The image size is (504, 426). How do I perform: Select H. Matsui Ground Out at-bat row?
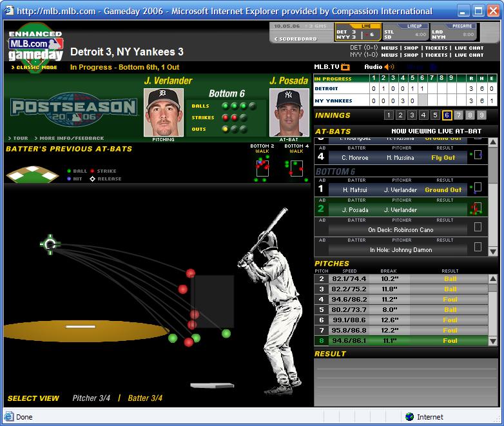[x=401, y=187]
